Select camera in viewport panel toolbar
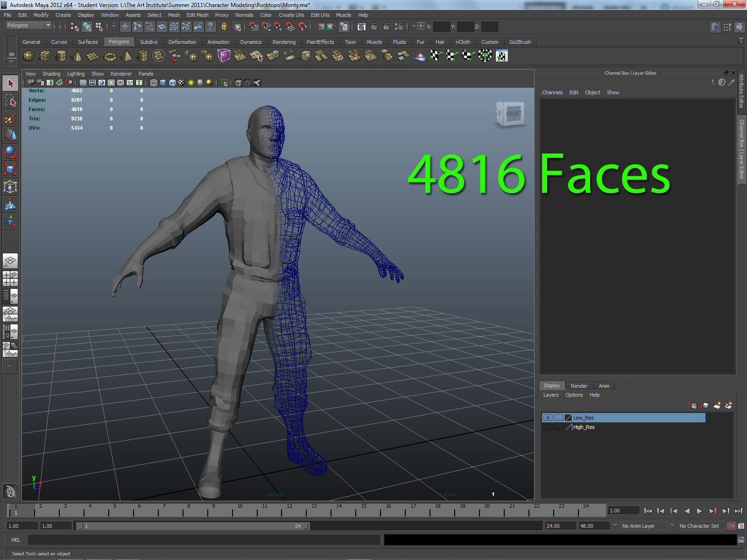 [31, 83]
